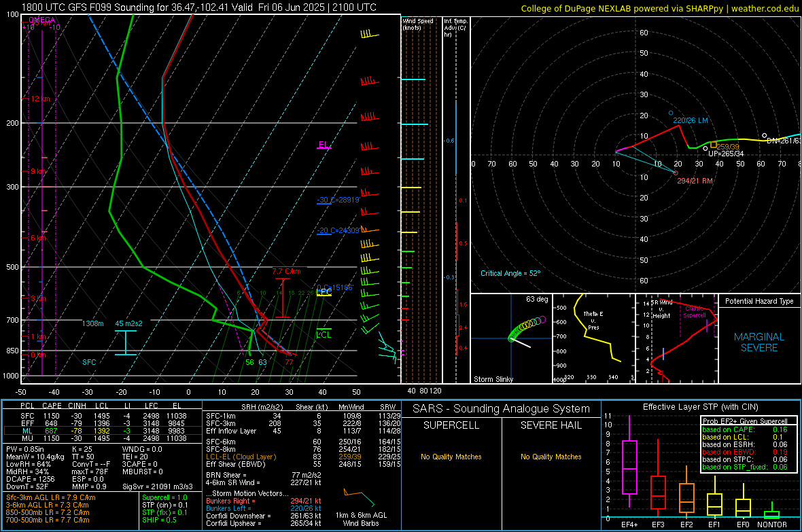Click the SARS - Sounding Analogue System heading

click(x=502, y=409)
